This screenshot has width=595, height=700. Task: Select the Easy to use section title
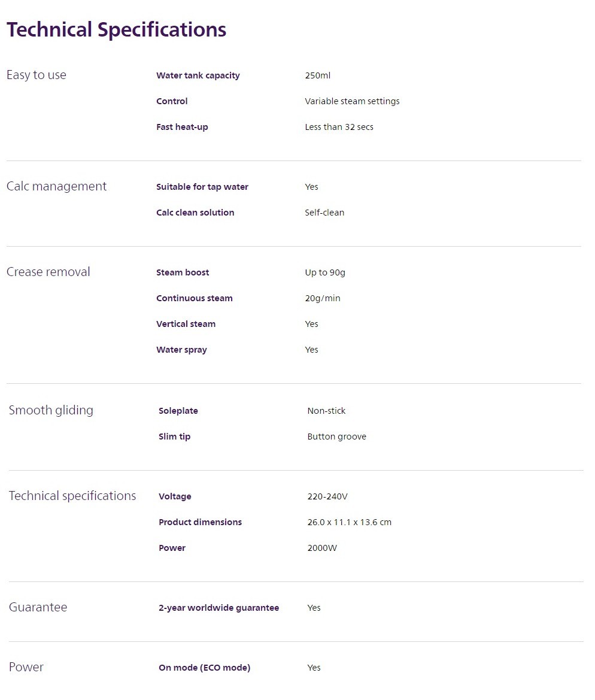coord(36,75)
